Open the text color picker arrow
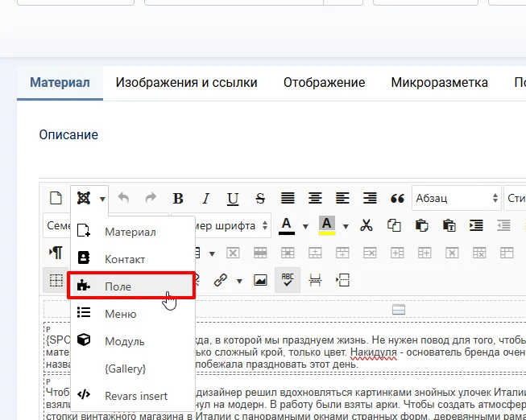 (305, 227)
